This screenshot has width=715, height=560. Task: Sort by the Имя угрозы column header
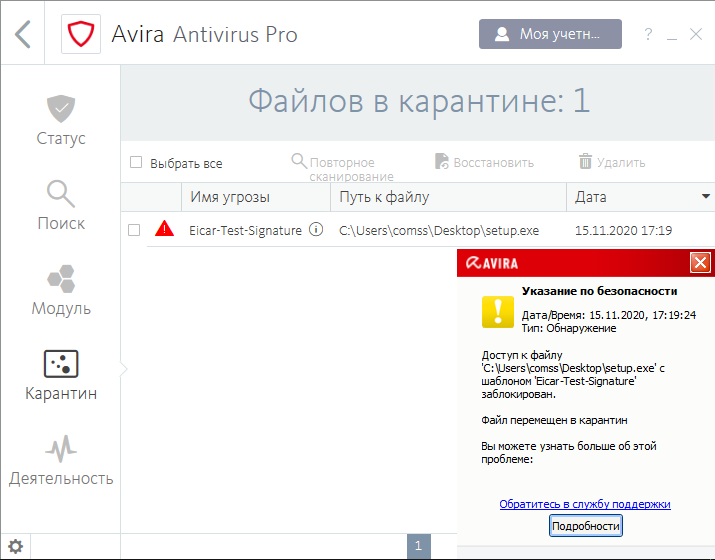coord(256,197)
